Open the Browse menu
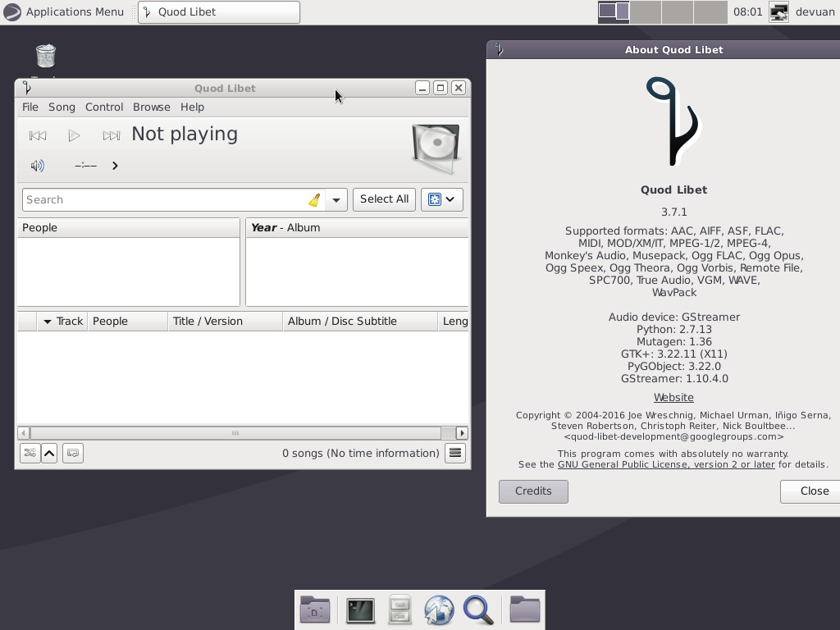 pyautogui.click(x=152, y=107)
